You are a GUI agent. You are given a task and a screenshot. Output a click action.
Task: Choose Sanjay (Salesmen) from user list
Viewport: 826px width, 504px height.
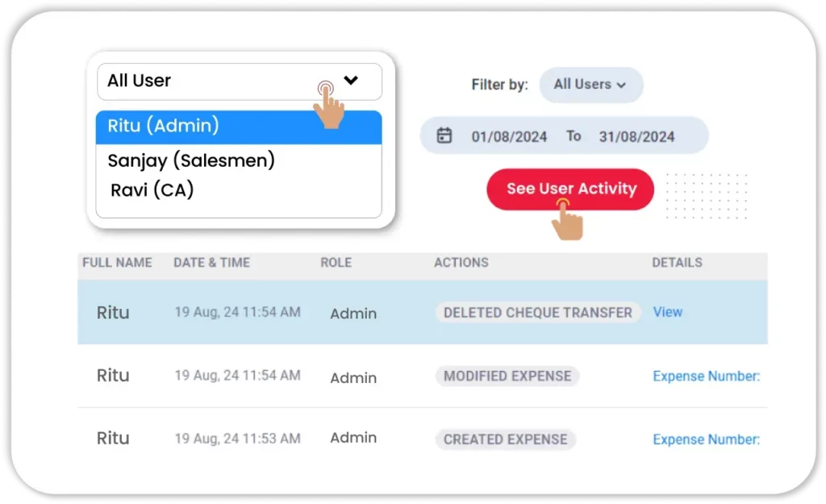coord(191,160)
